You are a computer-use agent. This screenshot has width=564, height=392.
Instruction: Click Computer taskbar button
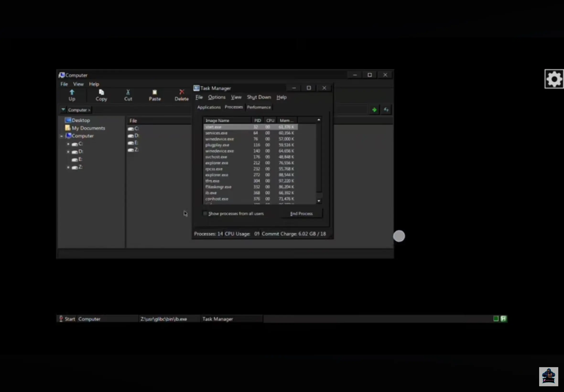[x=108, y=319]
